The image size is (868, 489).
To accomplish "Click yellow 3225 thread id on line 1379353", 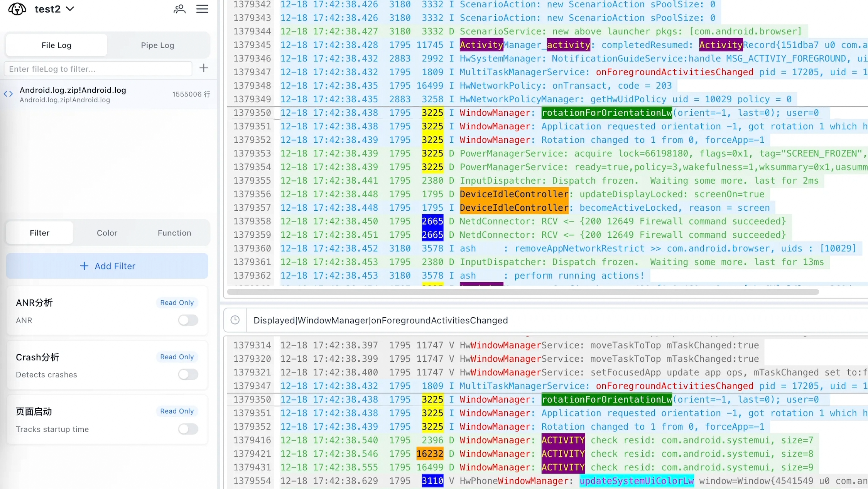I will pyautogui.click(x=432, y=154).
